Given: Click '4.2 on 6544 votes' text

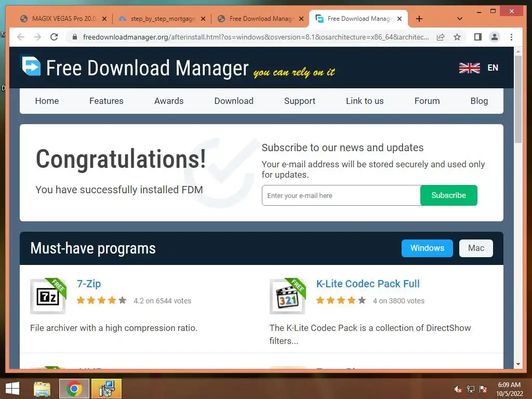Looking at the screenshot, I should pos(162,301).
